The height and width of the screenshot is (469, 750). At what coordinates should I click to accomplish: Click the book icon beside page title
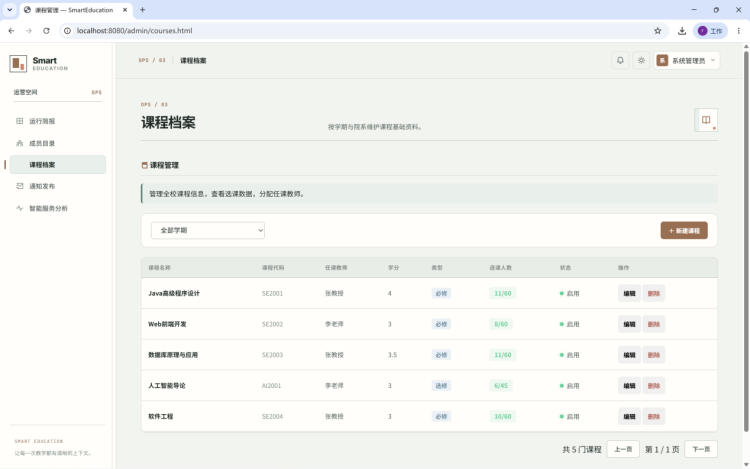706,120
